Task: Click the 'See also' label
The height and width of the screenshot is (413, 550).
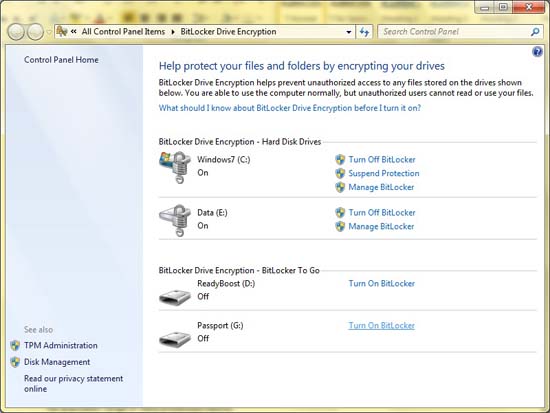Action: click(x=39, y=330)
